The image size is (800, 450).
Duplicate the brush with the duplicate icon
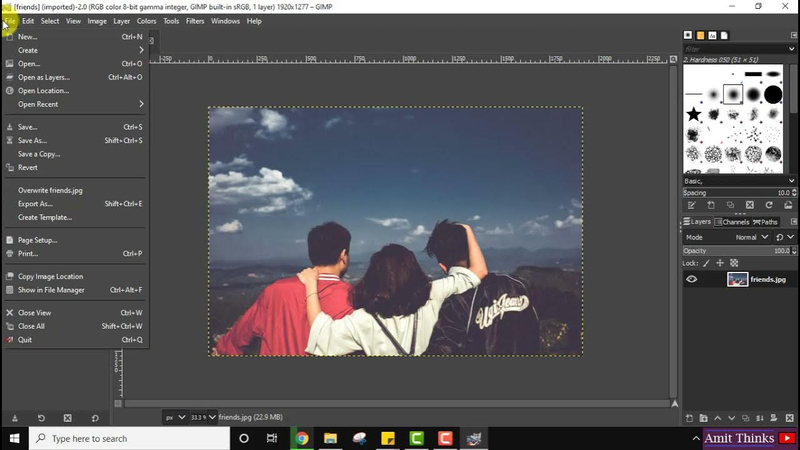point(730,205)
